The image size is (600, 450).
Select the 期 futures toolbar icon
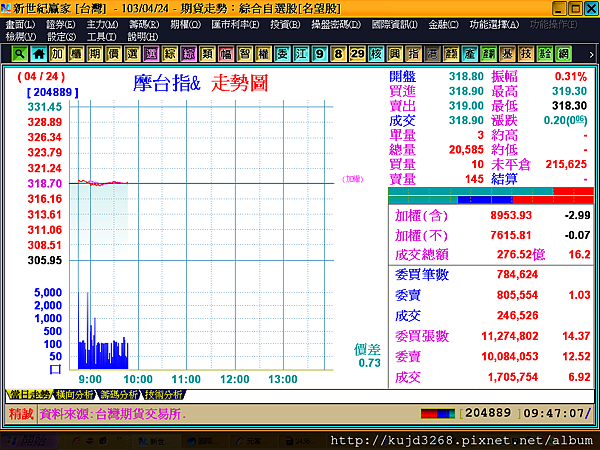click(95, 54)
